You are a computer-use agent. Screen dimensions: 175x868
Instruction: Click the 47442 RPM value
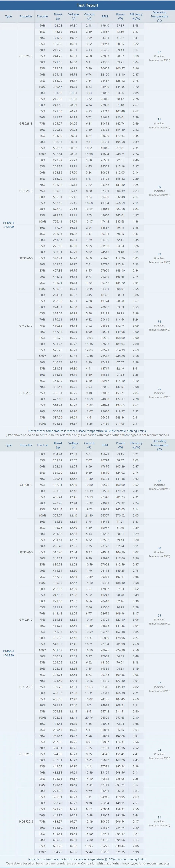(105, 221)
